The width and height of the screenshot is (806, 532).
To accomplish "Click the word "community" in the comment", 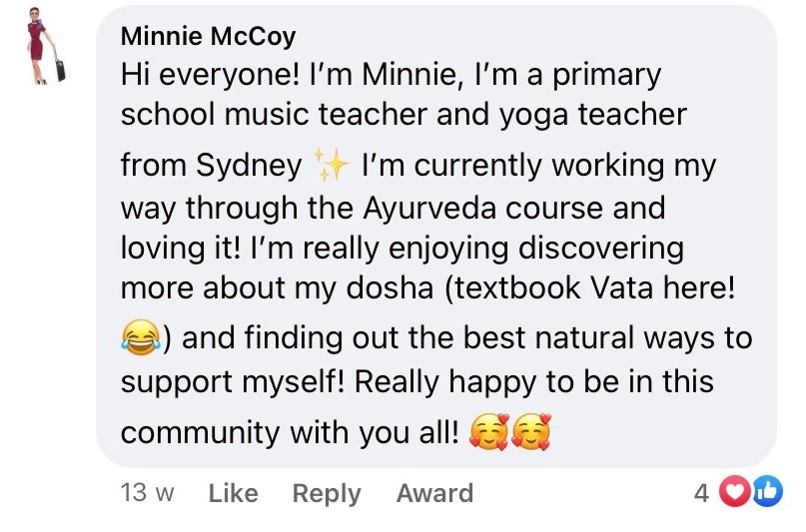I will [x=201, y=433].
